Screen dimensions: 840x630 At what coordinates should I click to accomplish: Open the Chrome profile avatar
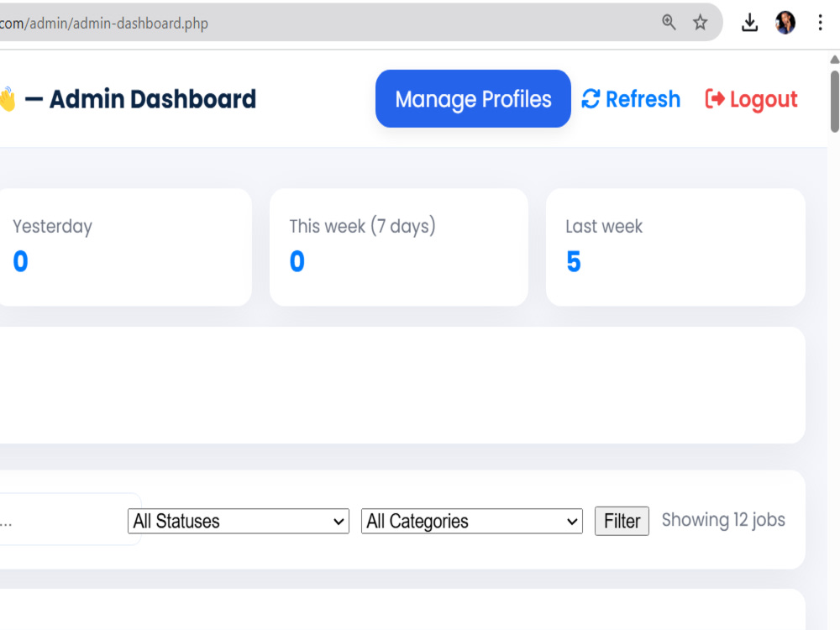(785, 23)
